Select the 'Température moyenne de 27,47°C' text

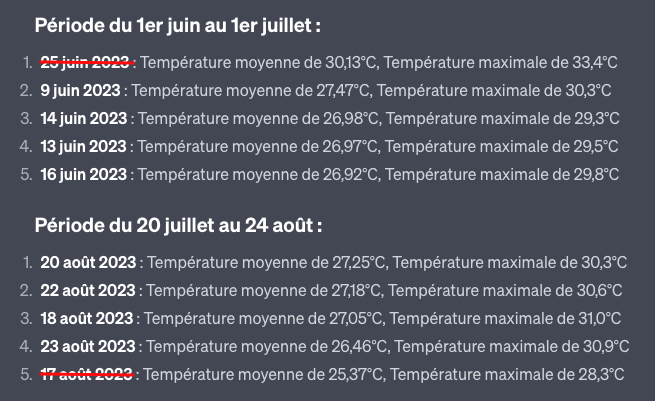[251, 91]
